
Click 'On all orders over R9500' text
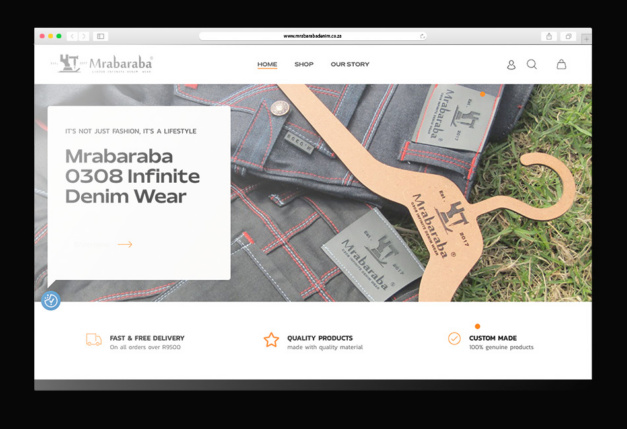coord(145,347)
